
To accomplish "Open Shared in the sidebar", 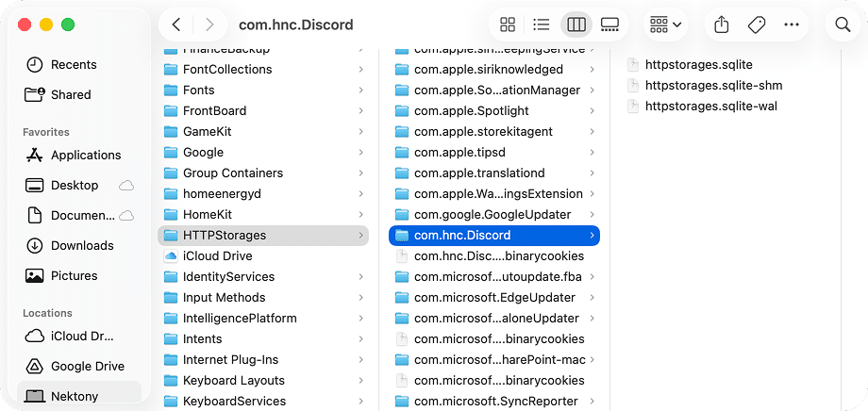I will [x=79, y=94].
